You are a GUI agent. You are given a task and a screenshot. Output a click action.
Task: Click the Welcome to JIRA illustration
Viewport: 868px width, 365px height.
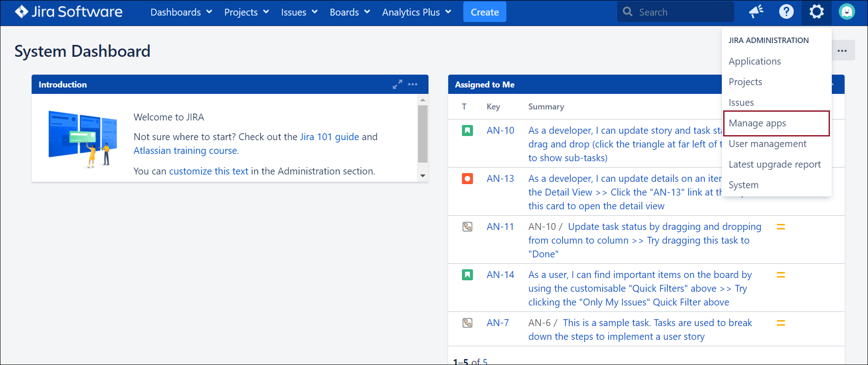[83, 139]
